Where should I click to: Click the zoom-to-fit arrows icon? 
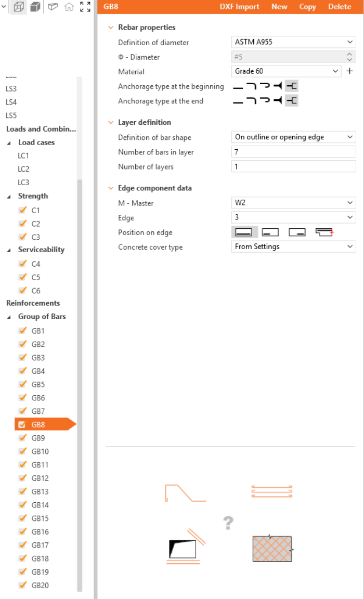tap(85, 7)
